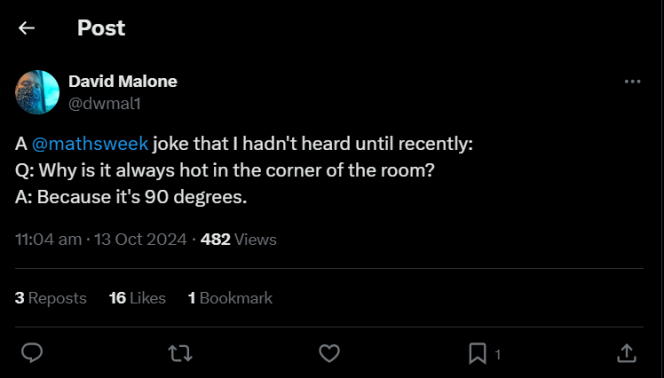The height and width of the screenshot is (378, 664).
Task: Click the David Malone display name
Action: tap(123, 81)
